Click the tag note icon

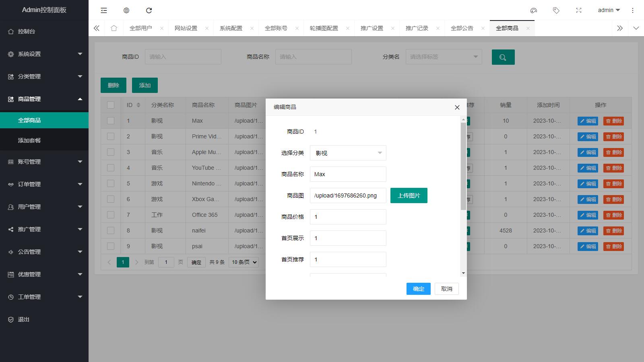point(556,10)
